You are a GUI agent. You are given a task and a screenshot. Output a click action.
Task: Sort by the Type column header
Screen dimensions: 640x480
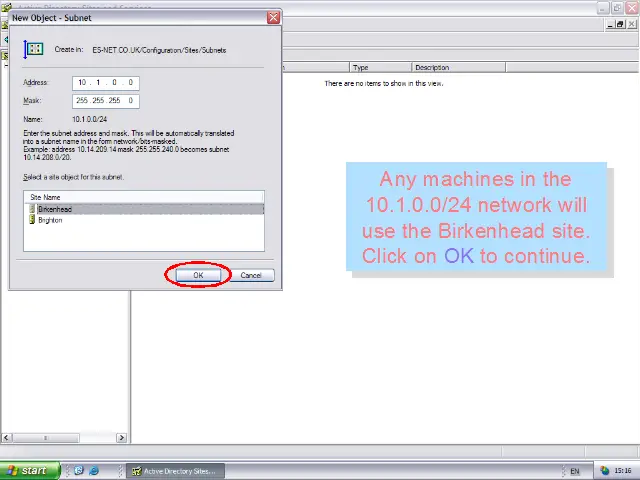[x=378, y=68]
